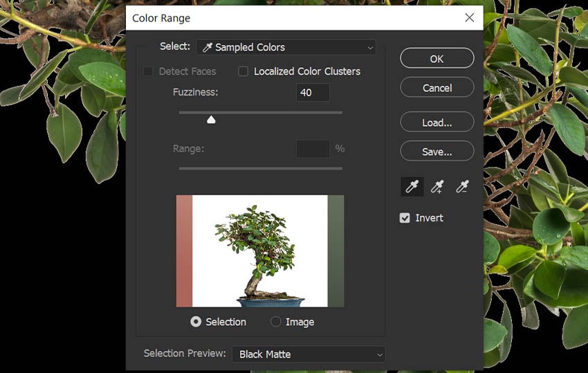Image resolution: width=588 pixels, height=373 pixels.
Task: Click the bonsai tree preview thumbnail
Action: point(260,251)
